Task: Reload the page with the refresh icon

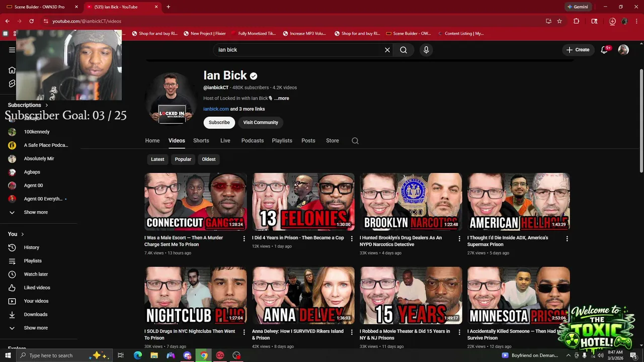Action: (31, 21)
